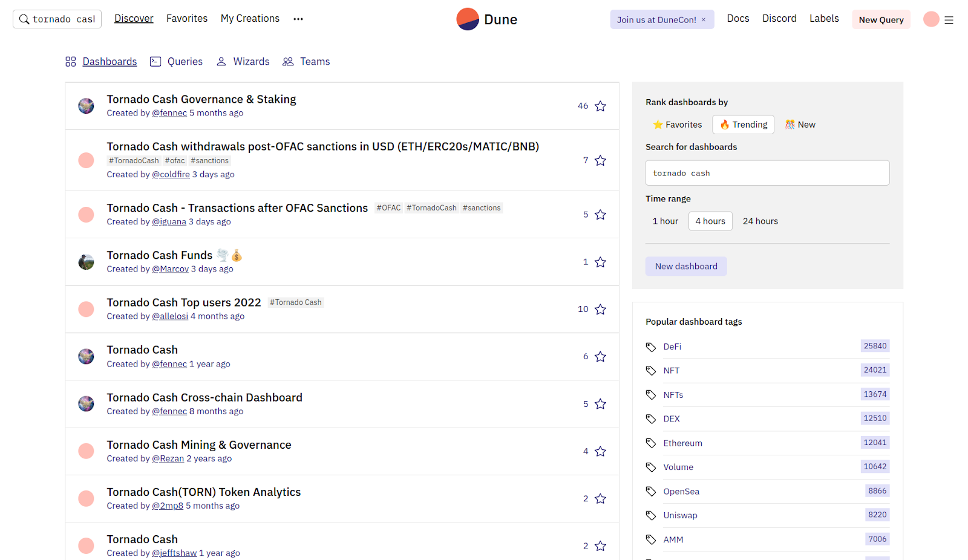The image size is (968, 560).
Task: Click the DEX tag icon
Action: tap(651, 419)
